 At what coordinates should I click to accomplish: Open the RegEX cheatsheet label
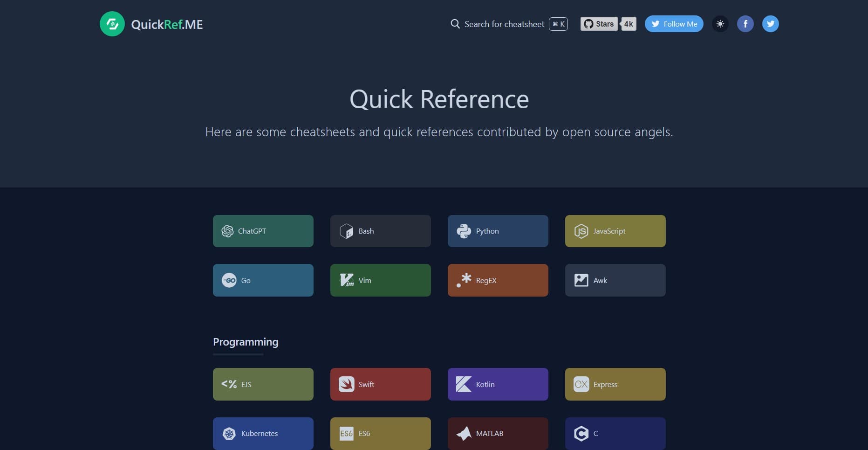pyautogui.click(x=486, y=280)
